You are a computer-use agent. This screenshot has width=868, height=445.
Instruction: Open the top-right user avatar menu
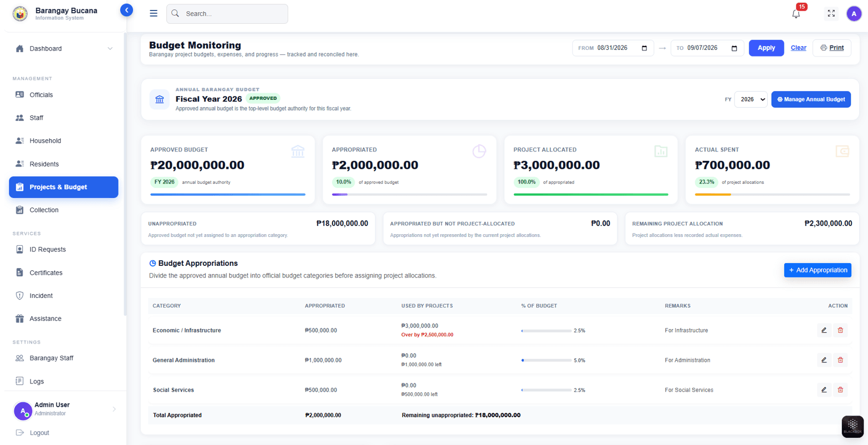point(854,13)
